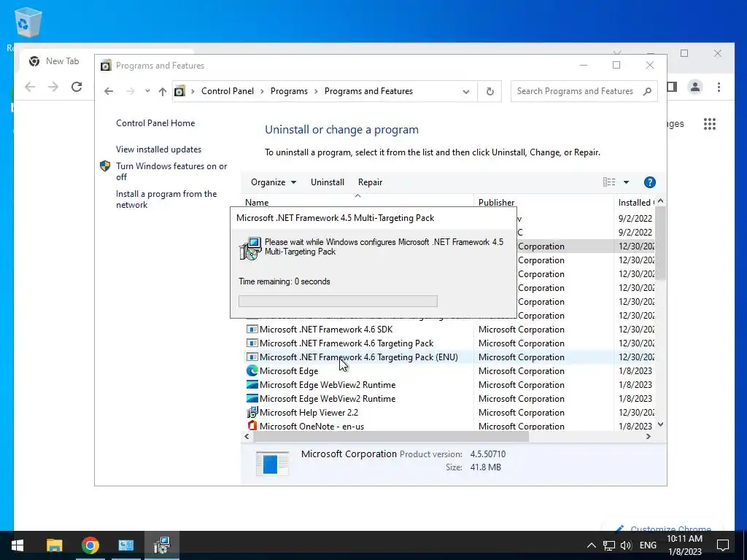Open help with the question mark icon
This screenshot has height=560, width=747.
coord(649,182)
